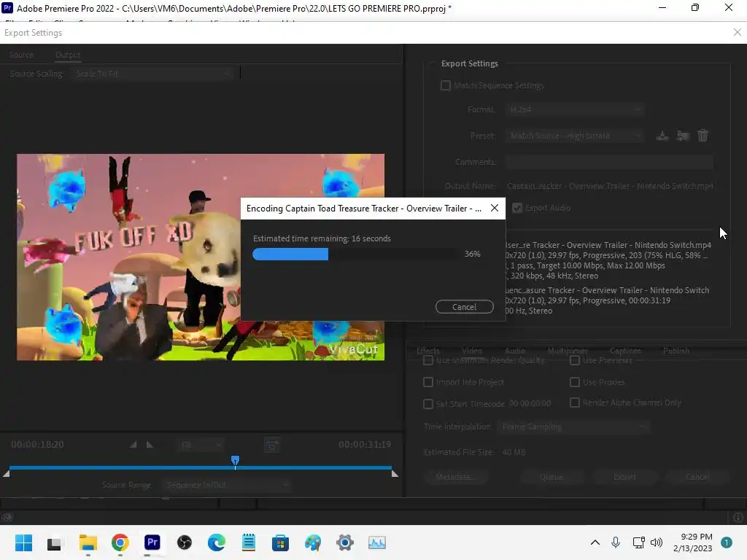Open the Video tab
Image resolution: width=747 pixels, height=560 pixels.
point(472,351)
